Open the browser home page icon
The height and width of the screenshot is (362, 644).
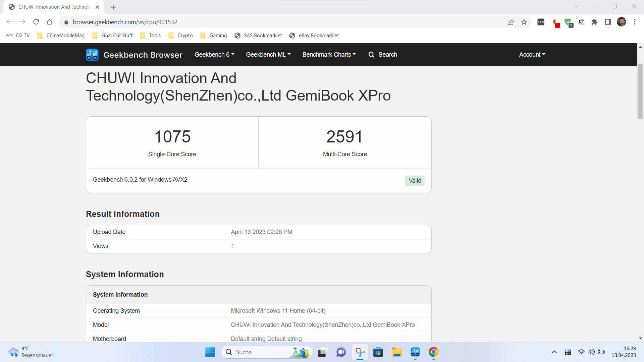(x=50, y=22)
